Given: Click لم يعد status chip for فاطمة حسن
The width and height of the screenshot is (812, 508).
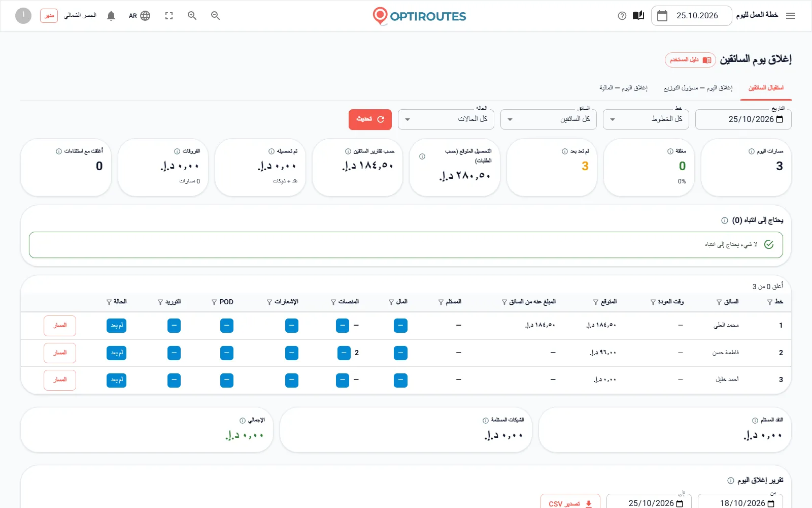Looking at the screenshot, I should click(x=117, y=353).
